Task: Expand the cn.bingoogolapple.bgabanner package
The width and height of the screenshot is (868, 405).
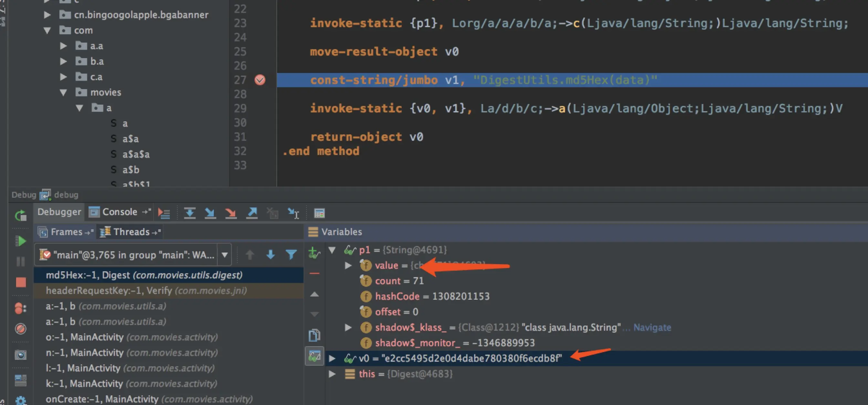Action: tap(47, 15)
